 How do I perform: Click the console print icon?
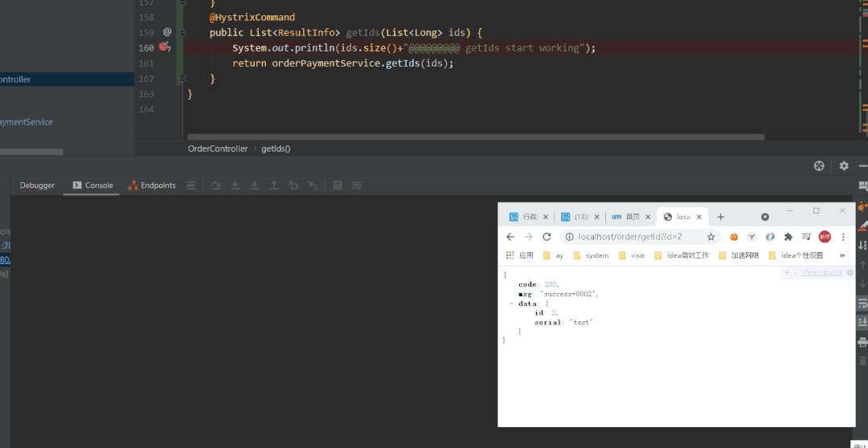pos(862,342)
